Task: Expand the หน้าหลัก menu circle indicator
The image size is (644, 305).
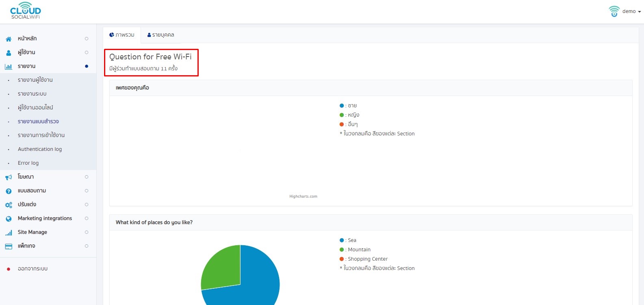Action: 87,39
